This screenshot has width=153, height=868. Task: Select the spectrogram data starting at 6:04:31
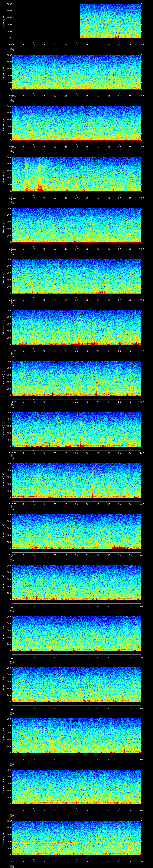tap(110, 21)
